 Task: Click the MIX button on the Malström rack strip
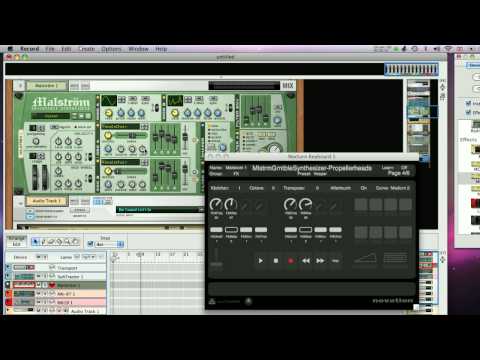click(288, 86)
